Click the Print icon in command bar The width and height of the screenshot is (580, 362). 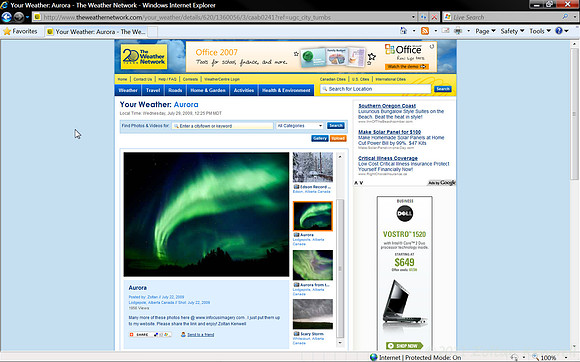458,31
